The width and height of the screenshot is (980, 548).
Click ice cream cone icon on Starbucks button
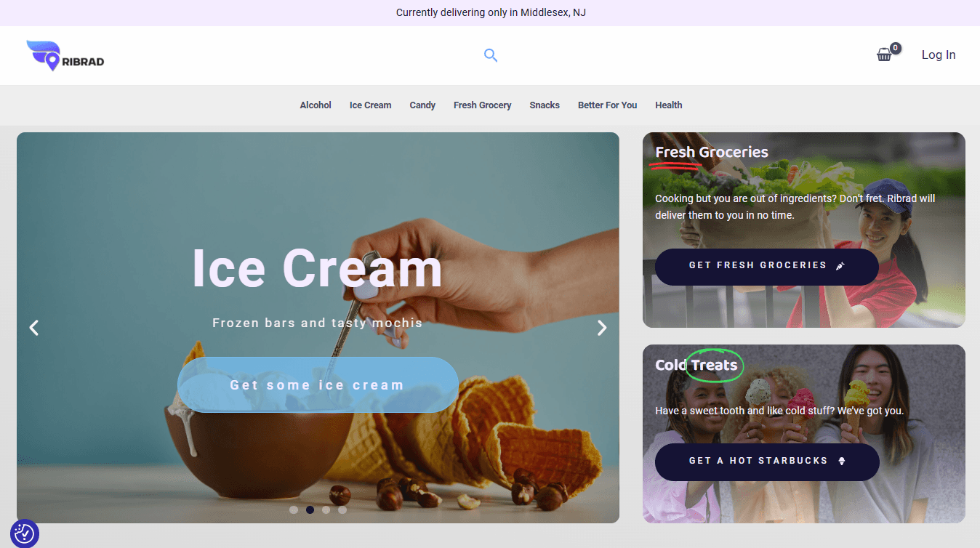tap(842, 461)
